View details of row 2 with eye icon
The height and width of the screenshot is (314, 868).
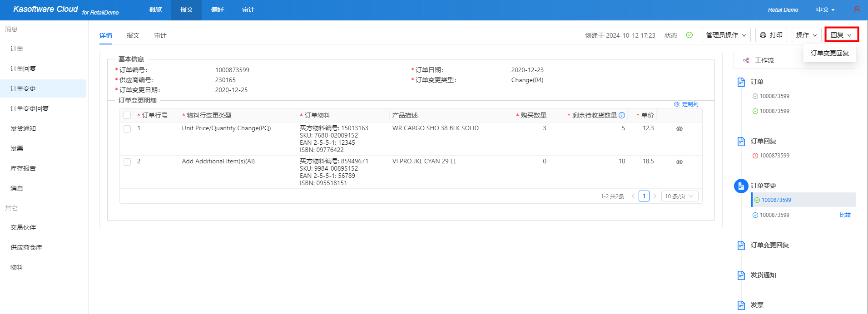(679, 162)
